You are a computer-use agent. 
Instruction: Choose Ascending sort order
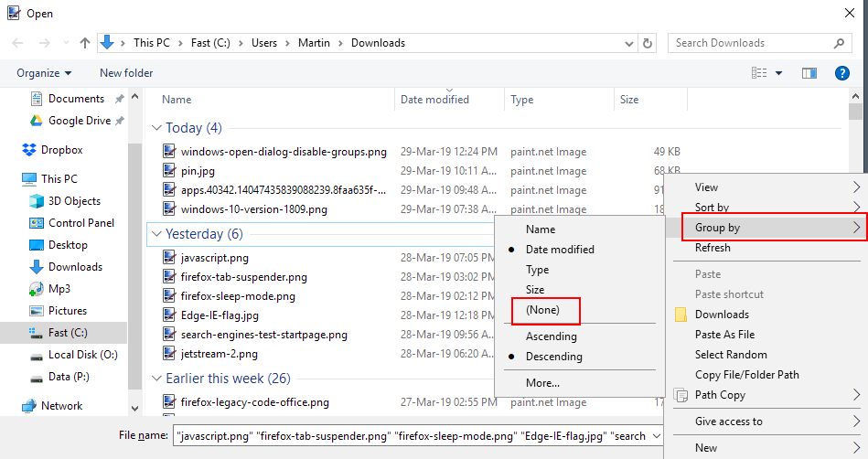[551, 336]
